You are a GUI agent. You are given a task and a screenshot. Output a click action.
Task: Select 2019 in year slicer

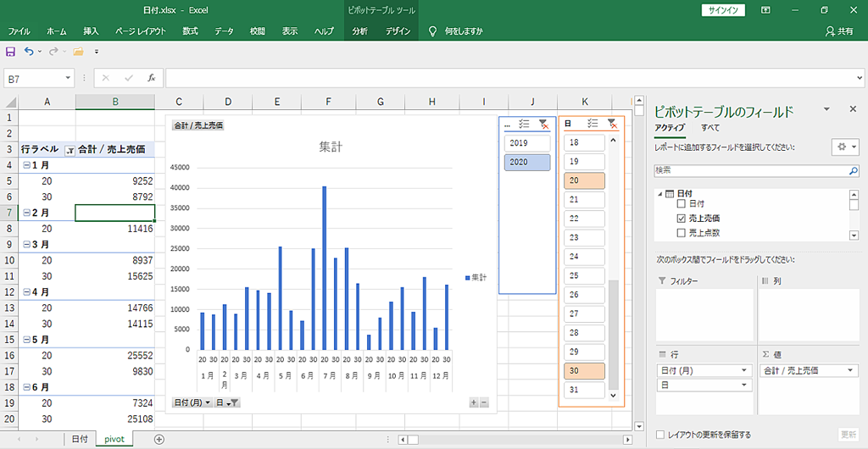point(527,142)
